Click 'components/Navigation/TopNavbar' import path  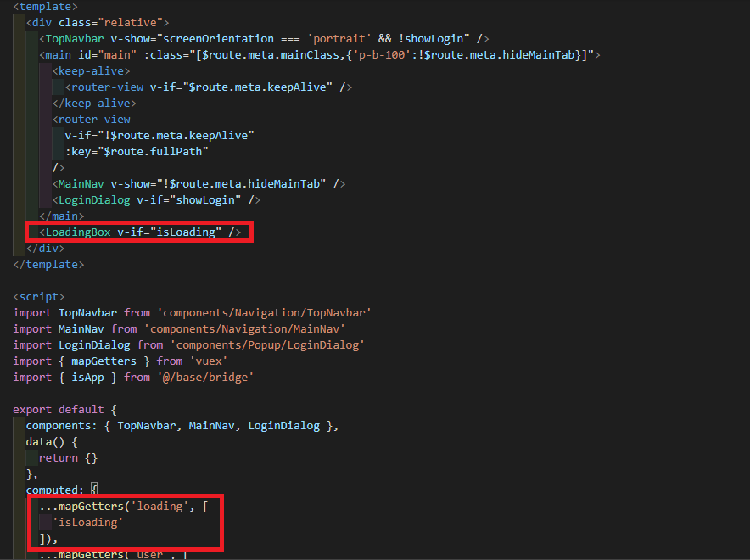point(263,313)
